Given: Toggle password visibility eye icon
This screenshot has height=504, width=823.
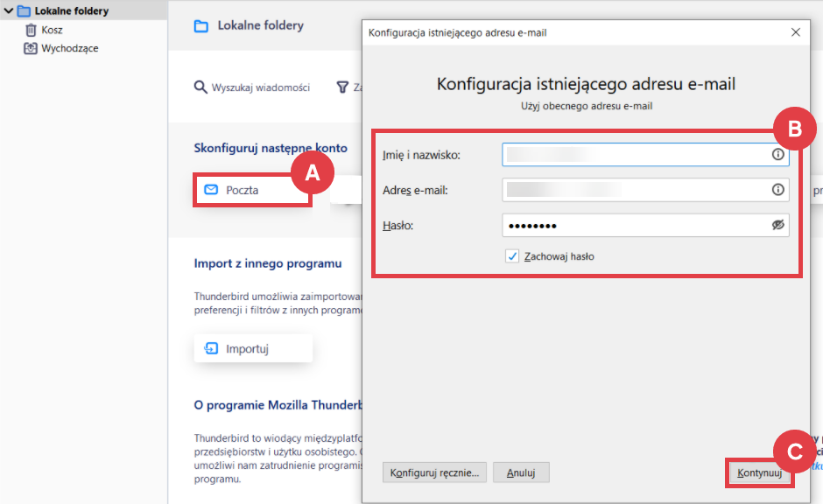Looking at the screenshot, I should point(777,225).
